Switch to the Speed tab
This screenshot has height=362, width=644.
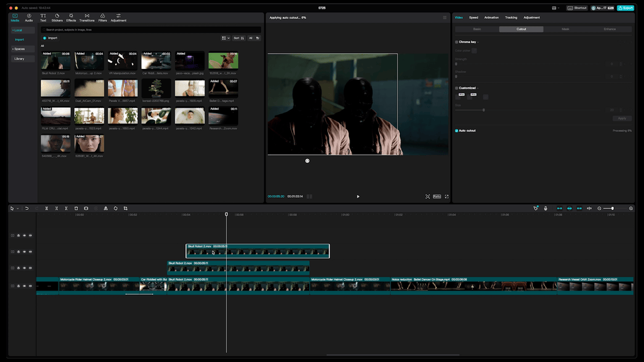(474, 17)
